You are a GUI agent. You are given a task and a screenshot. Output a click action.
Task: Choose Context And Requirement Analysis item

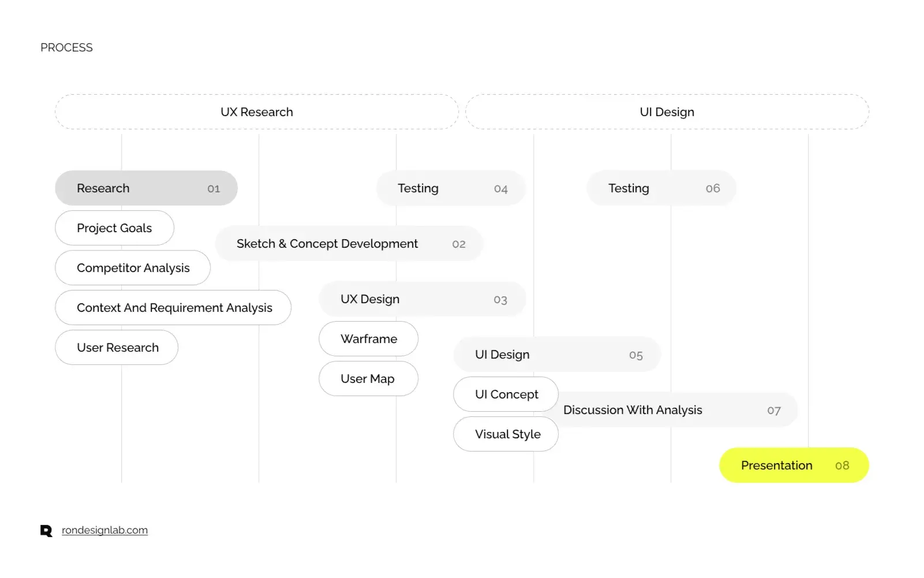(x=173, y=308)
